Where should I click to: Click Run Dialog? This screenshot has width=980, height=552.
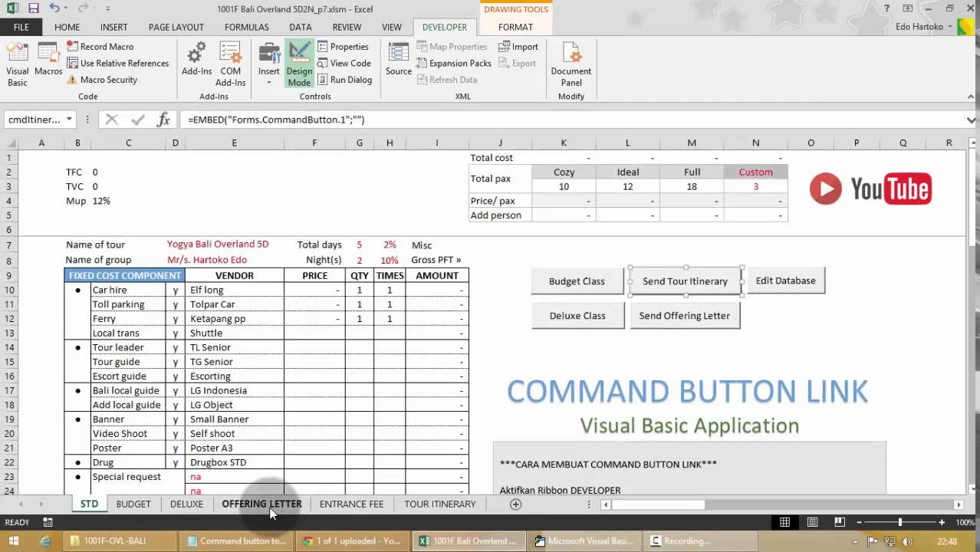coord(344,80)
